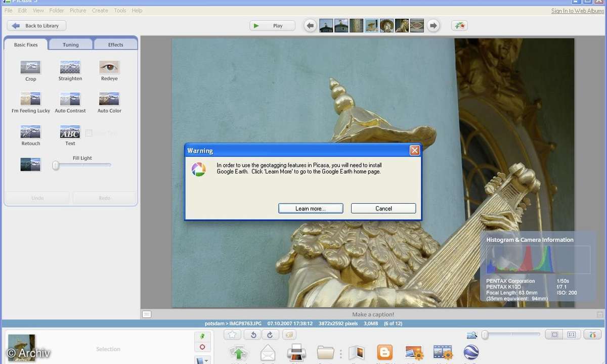Click the Fill Light preview icon
Viewport: 607px width, 364px height.
(x=31, y=165)
